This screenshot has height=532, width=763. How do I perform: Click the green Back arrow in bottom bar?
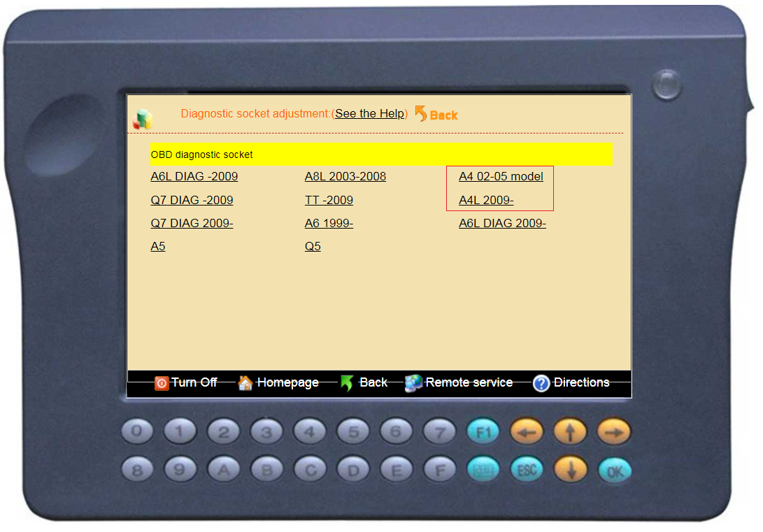(347, 383)
